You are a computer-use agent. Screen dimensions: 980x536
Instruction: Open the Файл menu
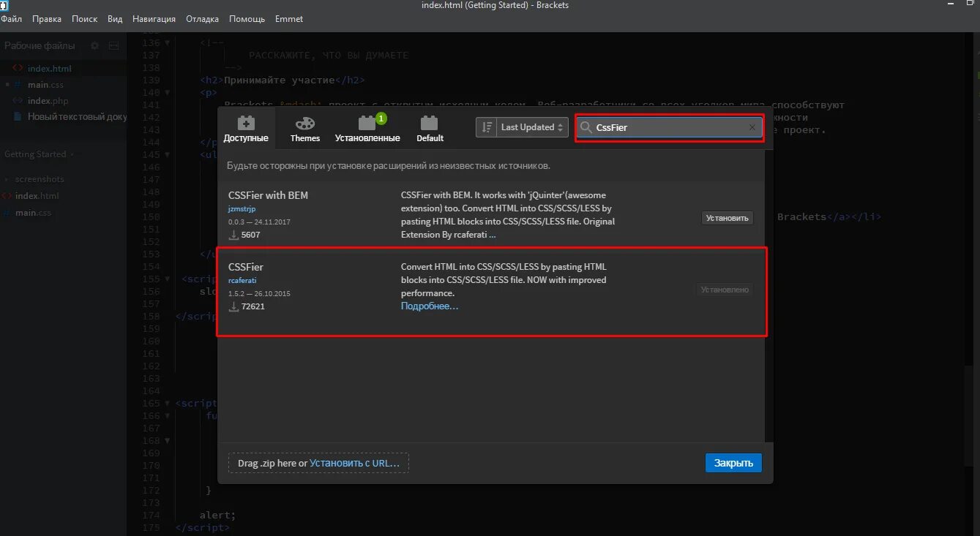[11, 19]
